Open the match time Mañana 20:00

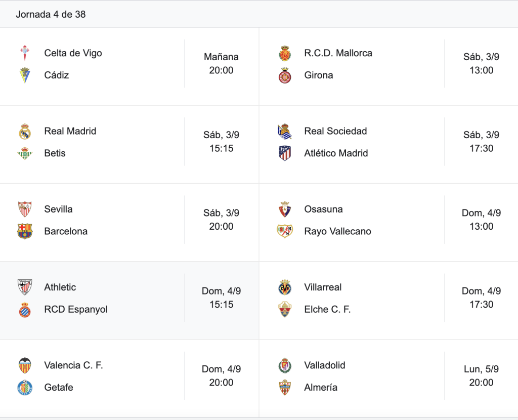pyautogui.click(x=222, y=63)
